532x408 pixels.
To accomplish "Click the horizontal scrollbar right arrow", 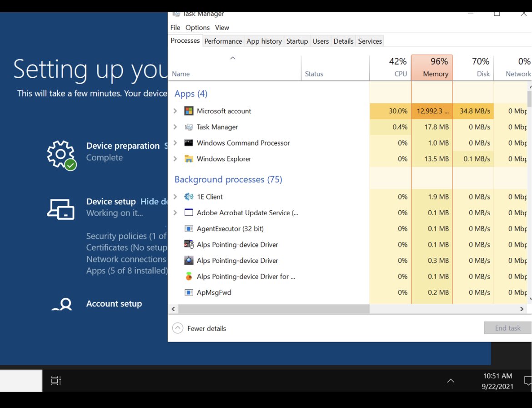I will click(x=522, y=309).
